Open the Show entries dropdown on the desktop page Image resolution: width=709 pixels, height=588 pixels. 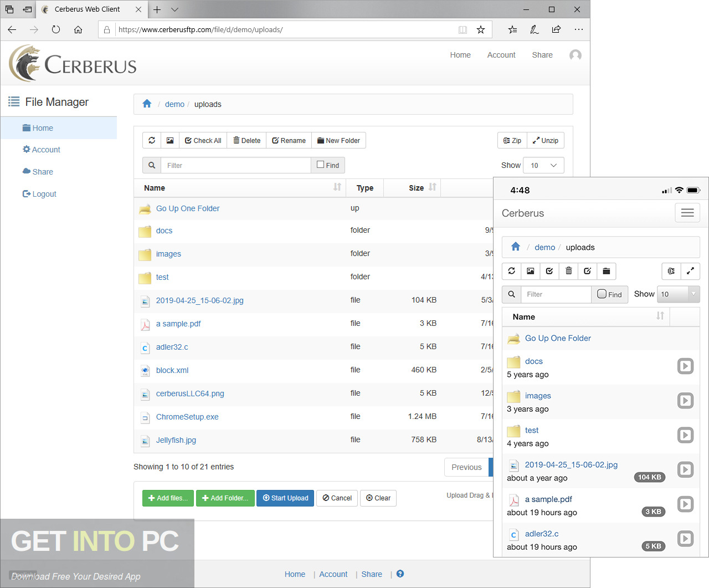pos(543,165)
